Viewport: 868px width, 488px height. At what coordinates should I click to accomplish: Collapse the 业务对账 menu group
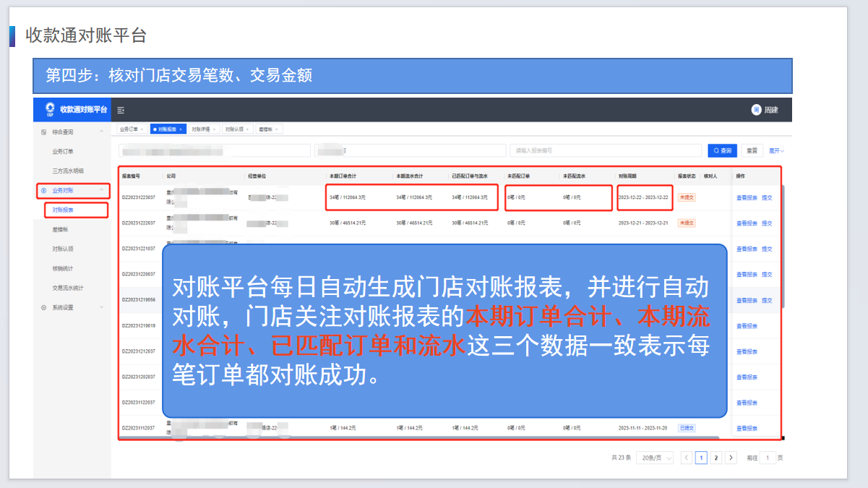click(x=101, y=190)
